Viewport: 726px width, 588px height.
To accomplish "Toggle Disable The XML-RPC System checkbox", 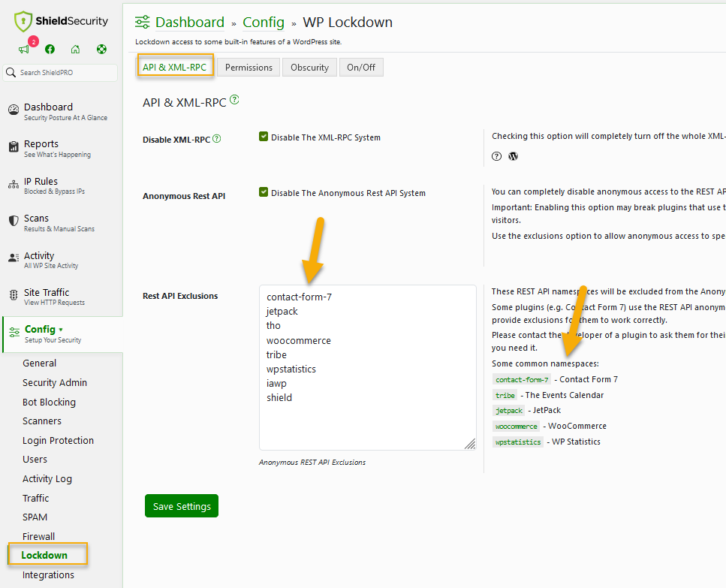I will coord(264,136).
